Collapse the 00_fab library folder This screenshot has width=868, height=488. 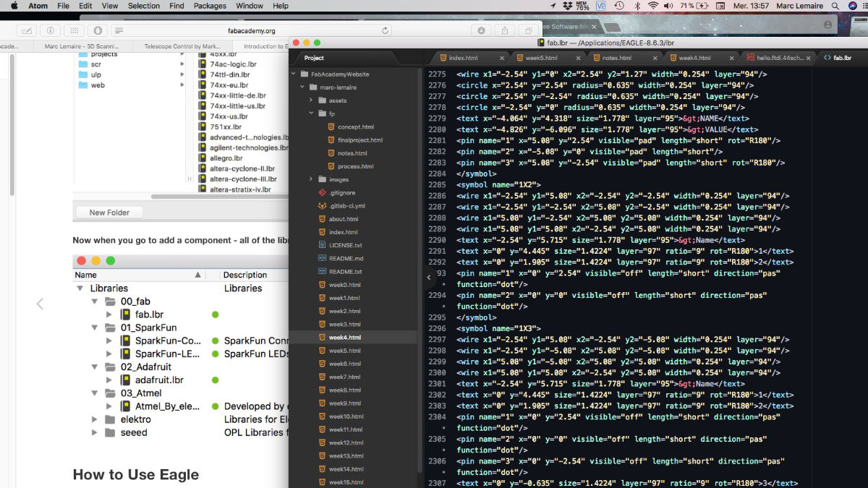tap(95, 301)
